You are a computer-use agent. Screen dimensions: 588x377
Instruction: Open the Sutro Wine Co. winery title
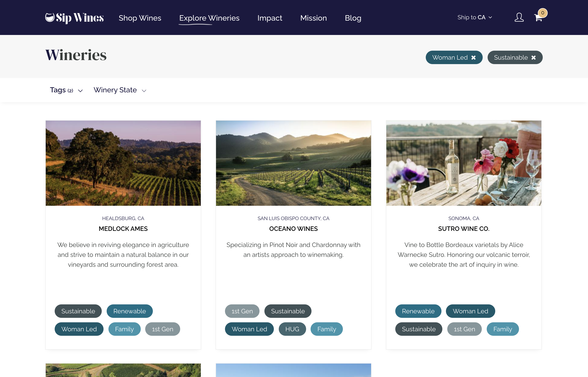[463, 229]
